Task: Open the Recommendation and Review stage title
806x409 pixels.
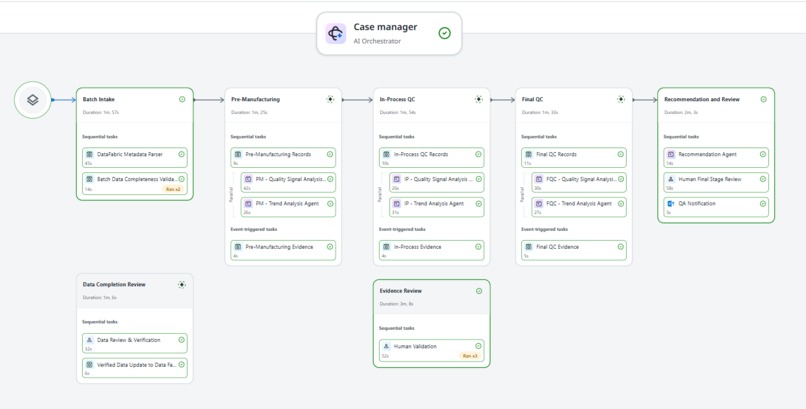Action: click(x=702, y=99)
